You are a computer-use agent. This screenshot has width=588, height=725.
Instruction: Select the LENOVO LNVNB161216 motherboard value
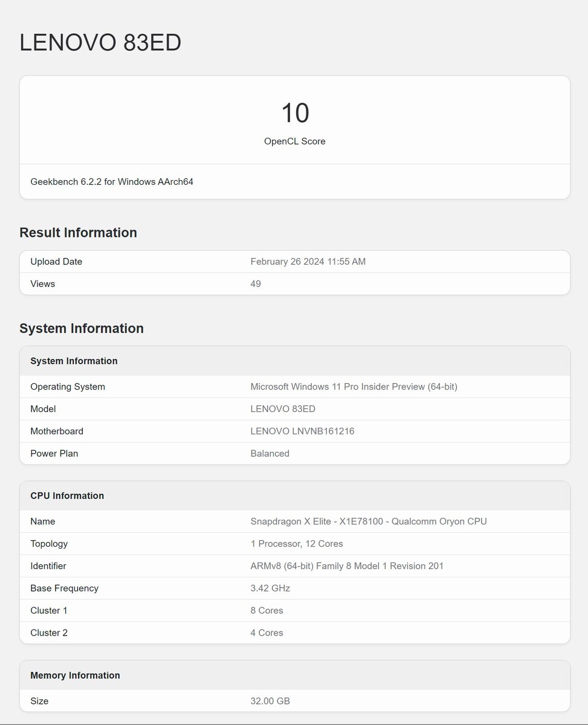(x=302, y=431)
